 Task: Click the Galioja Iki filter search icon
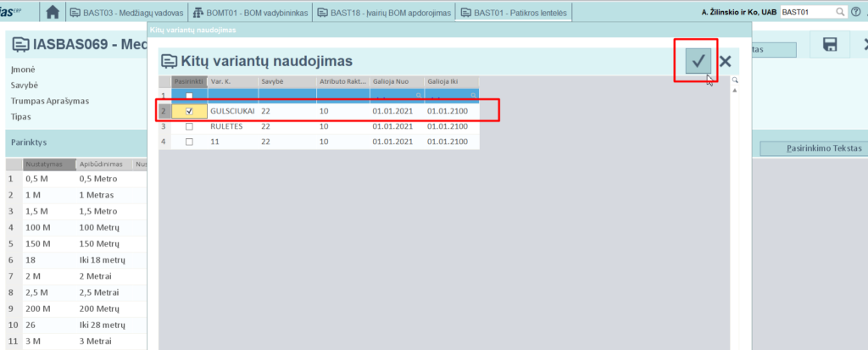pos(473,96)
